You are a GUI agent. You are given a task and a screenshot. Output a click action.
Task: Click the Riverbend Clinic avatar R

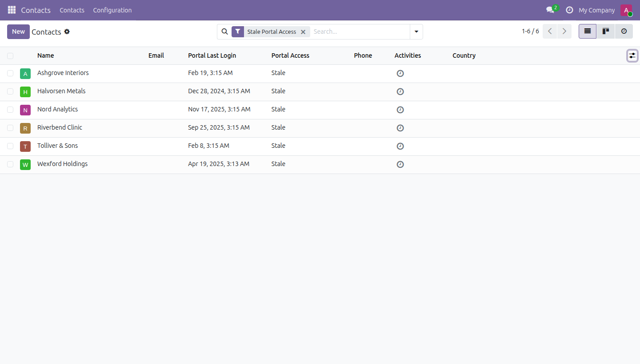[25, 128]
